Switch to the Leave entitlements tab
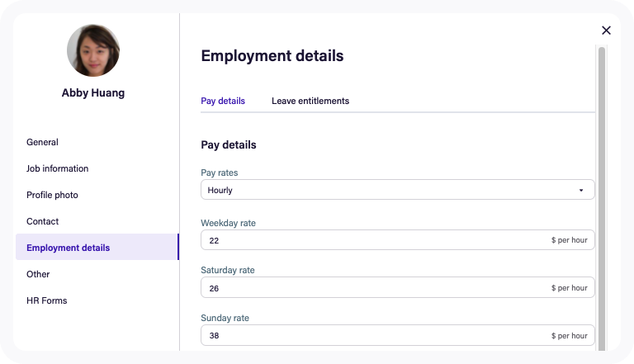 (310, 101)
